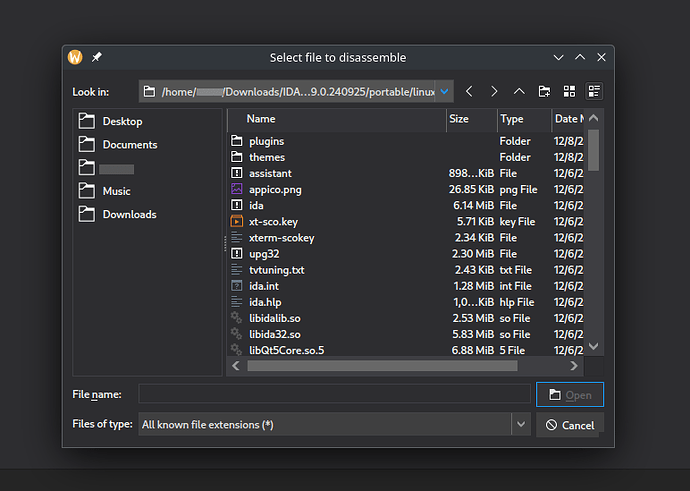Click the ida.int file icon

tap(237, 286)
